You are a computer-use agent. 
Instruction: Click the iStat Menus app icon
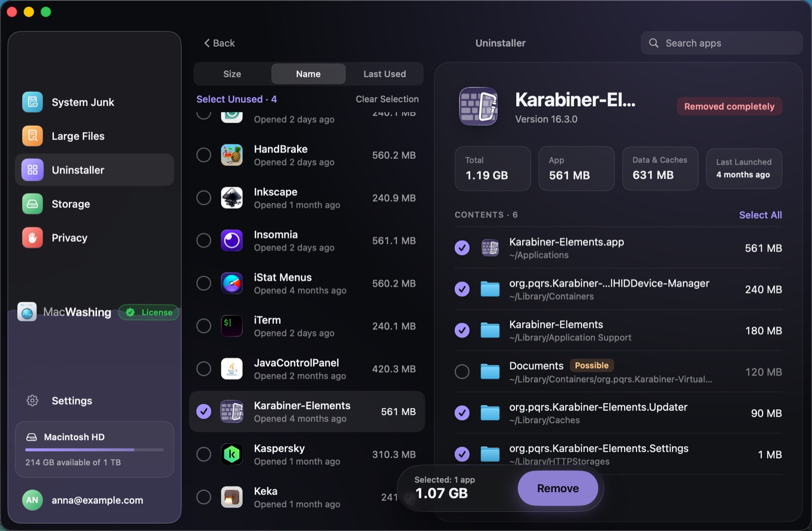click(232, 283)
